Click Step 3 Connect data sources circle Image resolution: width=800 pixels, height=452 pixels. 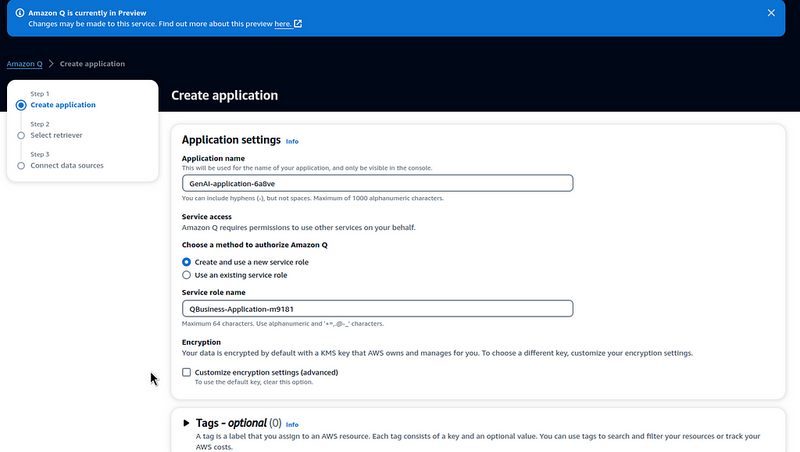[21, 165]
